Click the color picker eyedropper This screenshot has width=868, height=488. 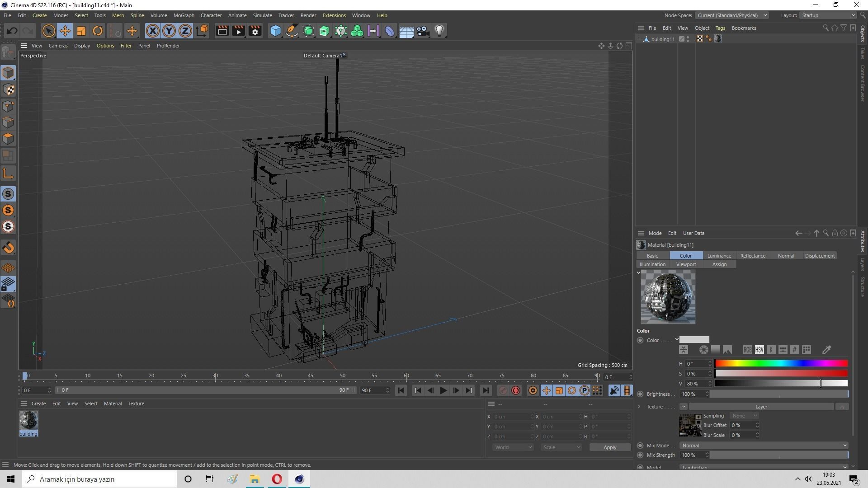click(x=826, y=350)
